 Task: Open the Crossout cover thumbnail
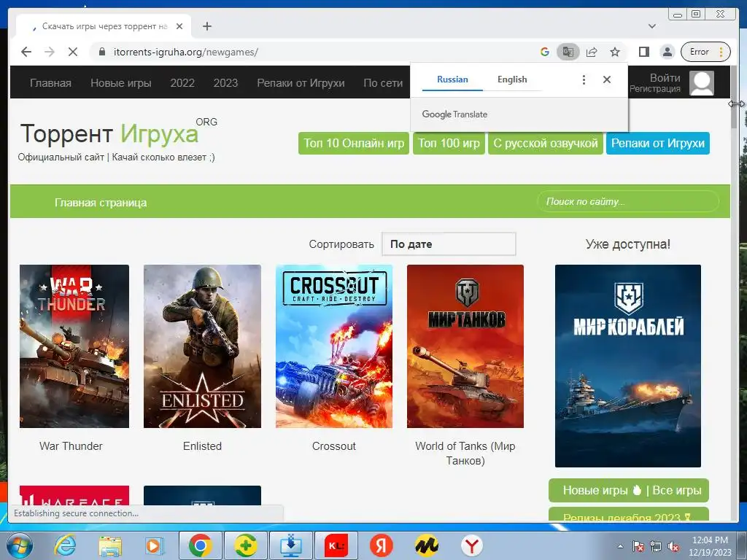pyautogui.click(x=334, y=346)
